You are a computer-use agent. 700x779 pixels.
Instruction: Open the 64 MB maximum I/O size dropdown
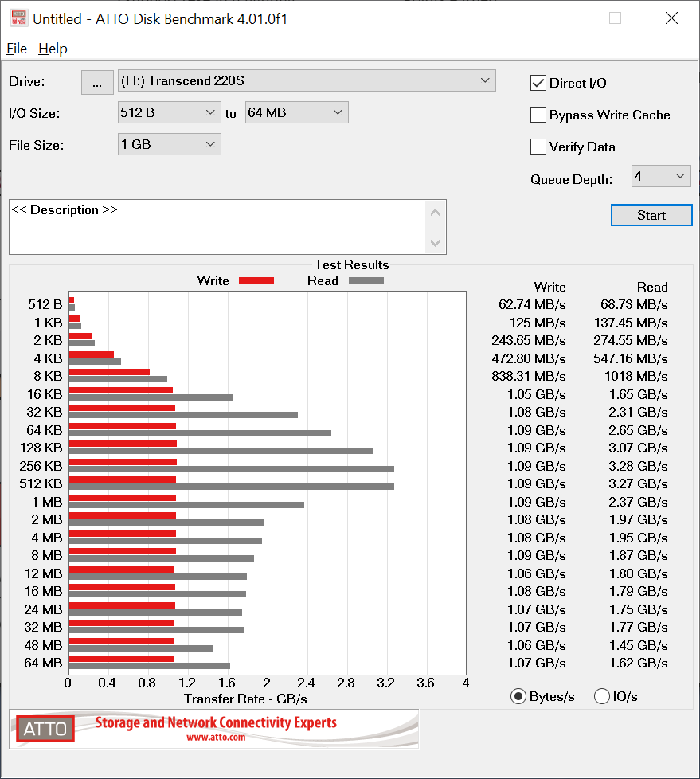point(296,112)
